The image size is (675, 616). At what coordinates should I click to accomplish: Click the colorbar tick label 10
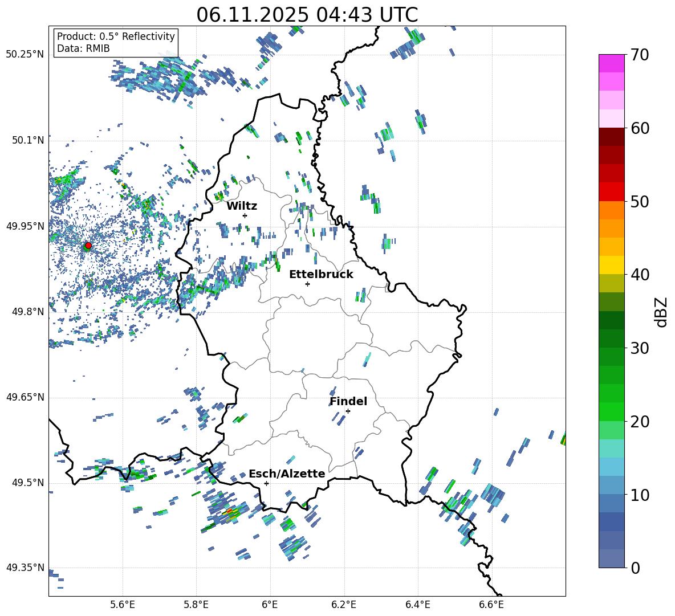[640, 495]
